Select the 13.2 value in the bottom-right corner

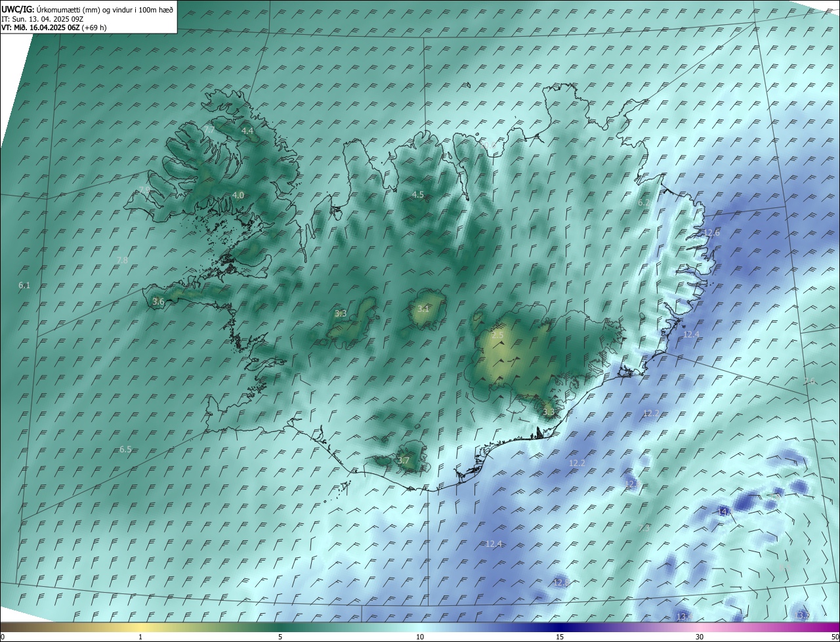tap(803, 616)
